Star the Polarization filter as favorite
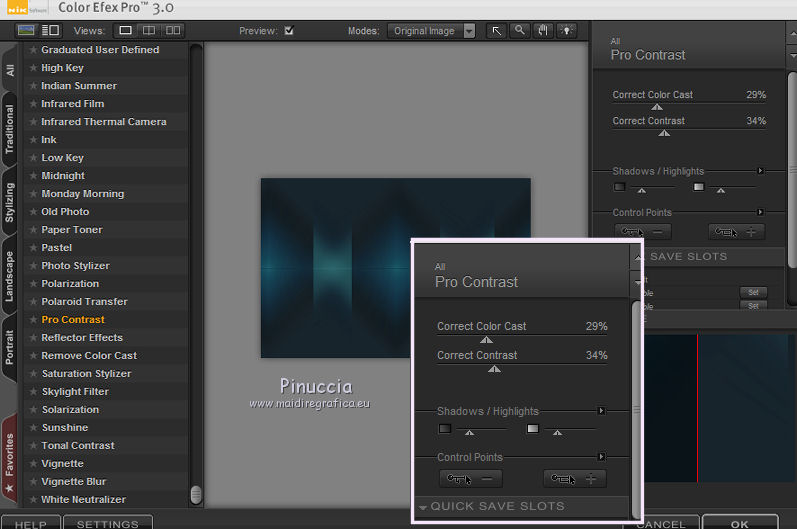797x529 pixels. [x=33, y=284]
